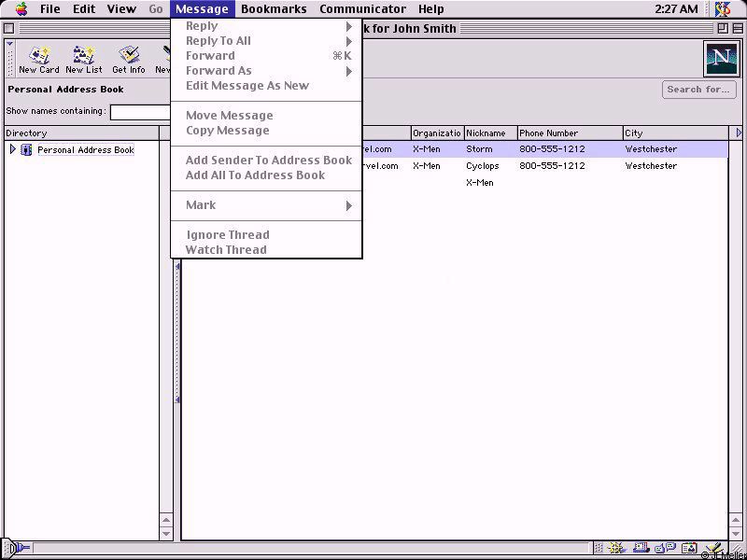
Task: Click the Netscape N logo icon
Action: pyautogui.click(x=721, y=59)
